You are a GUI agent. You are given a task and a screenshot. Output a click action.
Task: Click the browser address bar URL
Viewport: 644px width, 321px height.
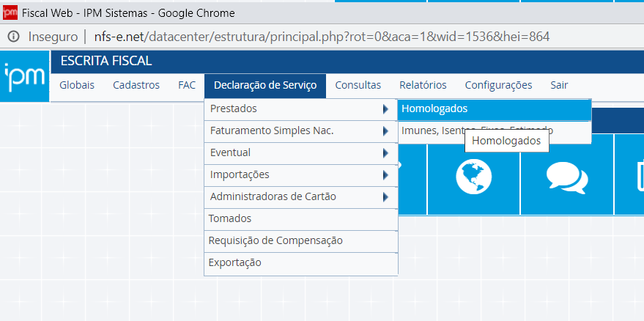pos(322,37)
